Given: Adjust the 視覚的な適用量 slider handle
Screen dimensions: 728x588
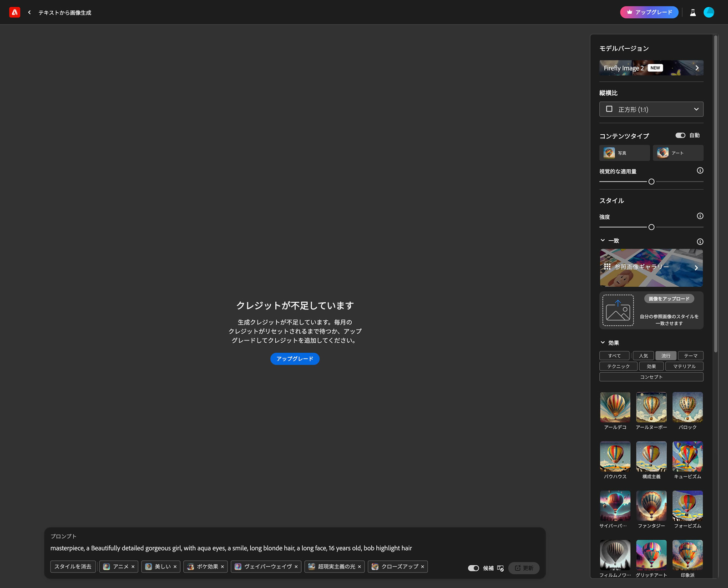Looking at the screenshot, I should tap(651, 182).
